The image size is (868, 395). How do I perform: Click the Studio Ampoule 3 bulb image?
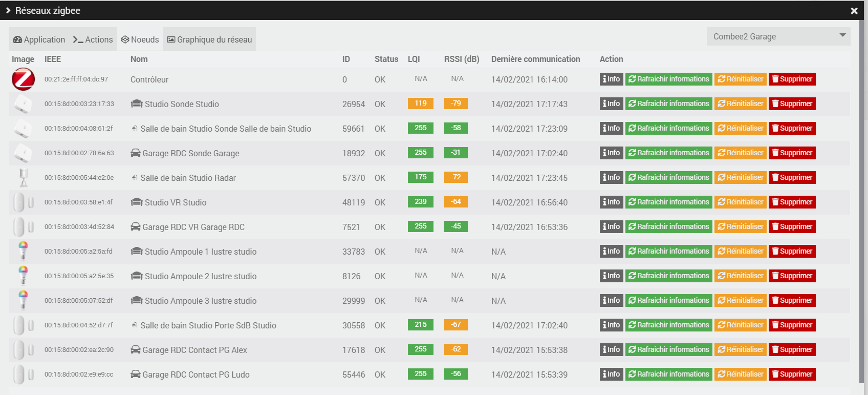tap(23, 301)
